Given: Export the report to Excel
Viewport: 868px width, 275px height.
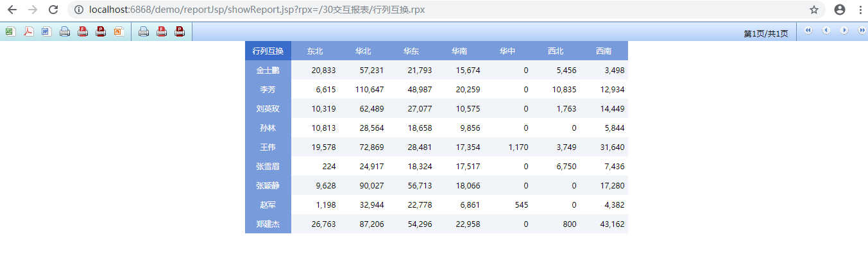Looking at the screenshot, I should click(x=10, y=31).
